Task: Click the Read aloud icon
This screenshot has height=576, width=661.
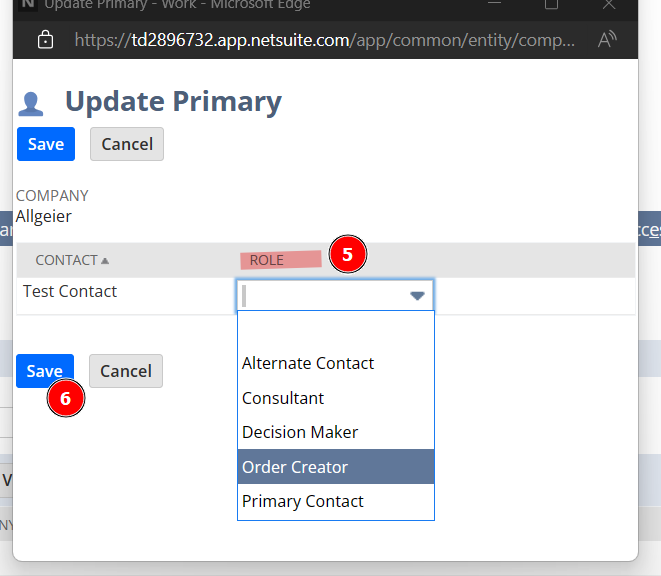Action: [x=606, y=41]
